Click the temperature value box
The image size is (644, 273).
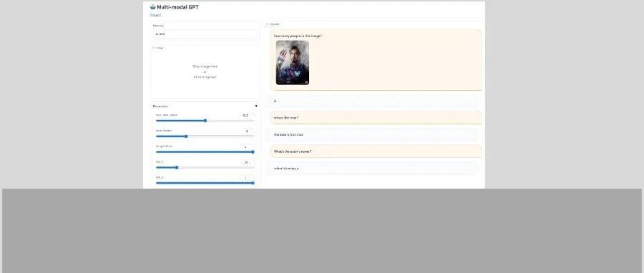247,147
